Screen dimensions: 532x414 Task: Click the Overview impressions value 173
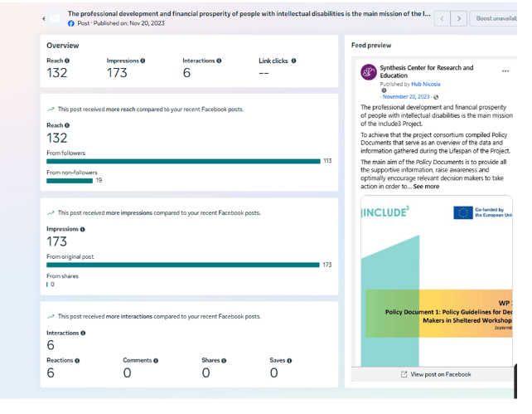[x=117, y=73]
